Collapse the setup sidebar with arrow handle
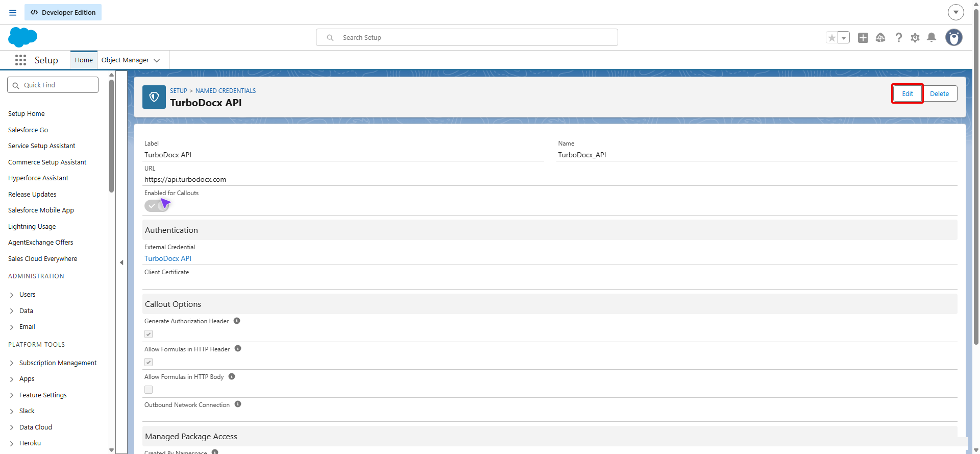Screen dimensions: 980x454 tap(121, 262)
